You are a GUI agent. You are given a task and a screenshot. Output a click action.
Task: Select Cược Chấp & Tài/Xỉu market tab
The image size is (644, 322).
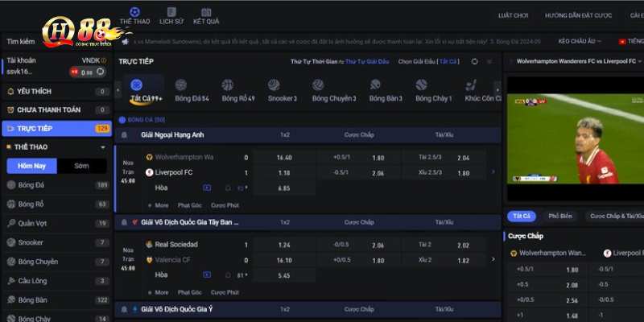(615, 216)
